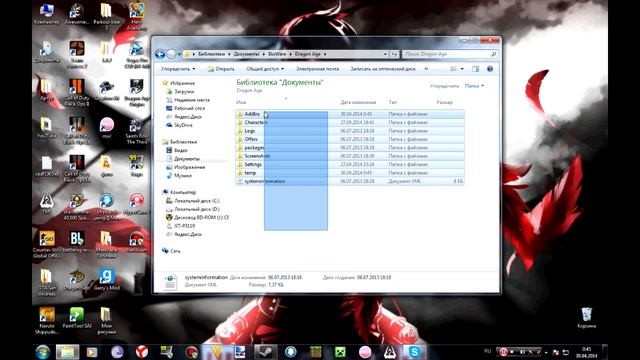Click Электронная почта in the toolbar
This screenshot has width=640, height=360.
click(x=317, y=69)
